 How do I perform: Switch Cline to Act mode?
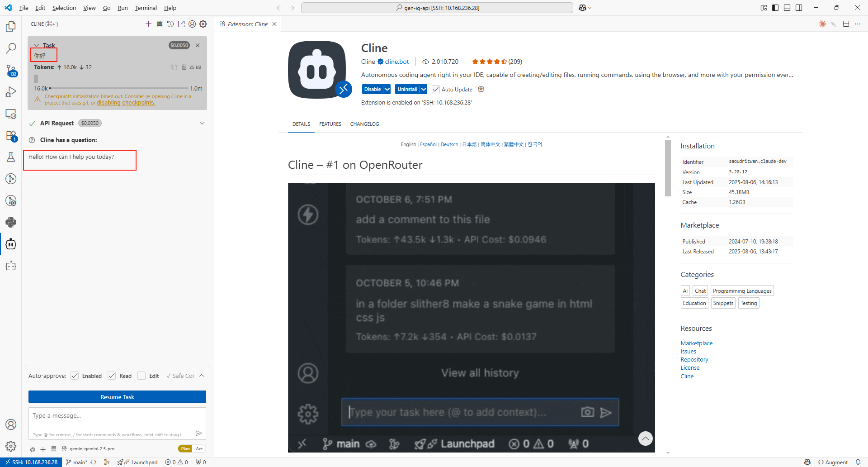pyautogui.click(x=199, y=449)
